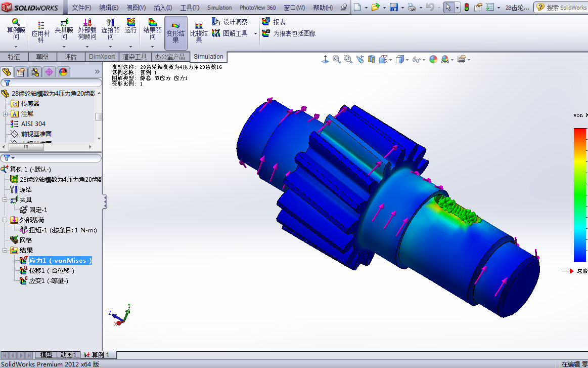This screenshot has width=588, height=368.
Task: Open External Loads Advisor dropdown arrow
Action: coord(87,47)
